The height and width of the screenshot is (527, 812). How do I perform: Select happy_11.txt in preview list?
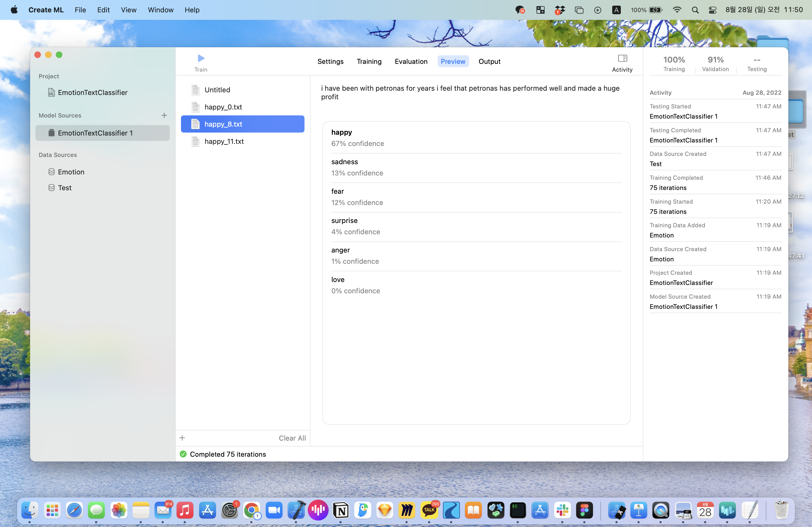coord(242,141)
